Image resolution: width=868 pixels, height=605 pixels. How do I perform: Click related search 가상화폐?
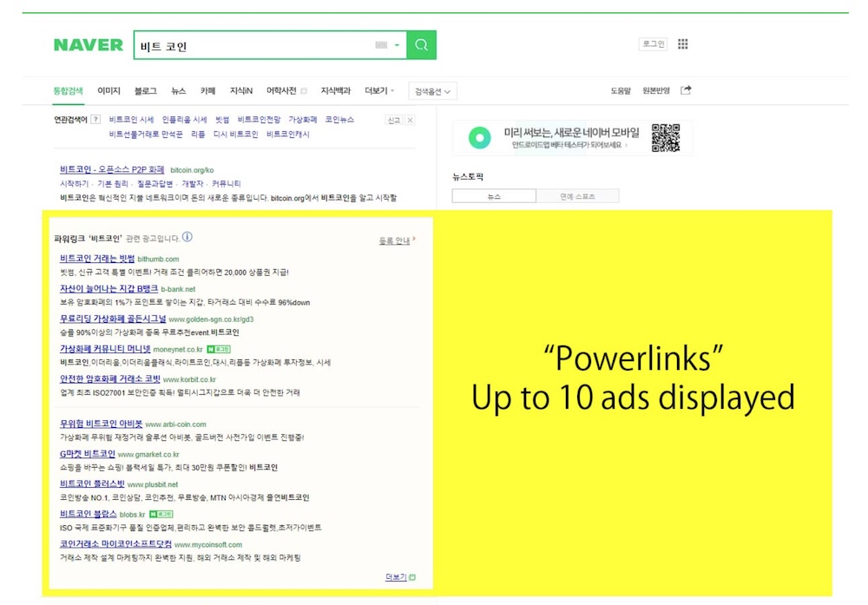click(x=303, y=120)
